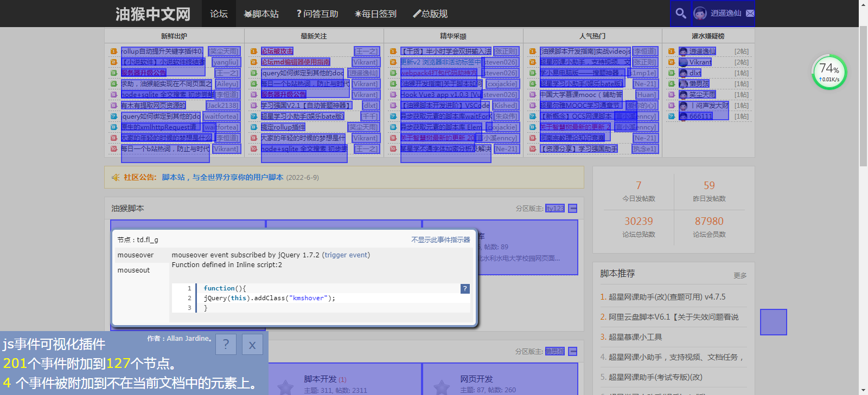Click the rank 1 badge beside rollup自动提升关键字插件

pos(114,51)
